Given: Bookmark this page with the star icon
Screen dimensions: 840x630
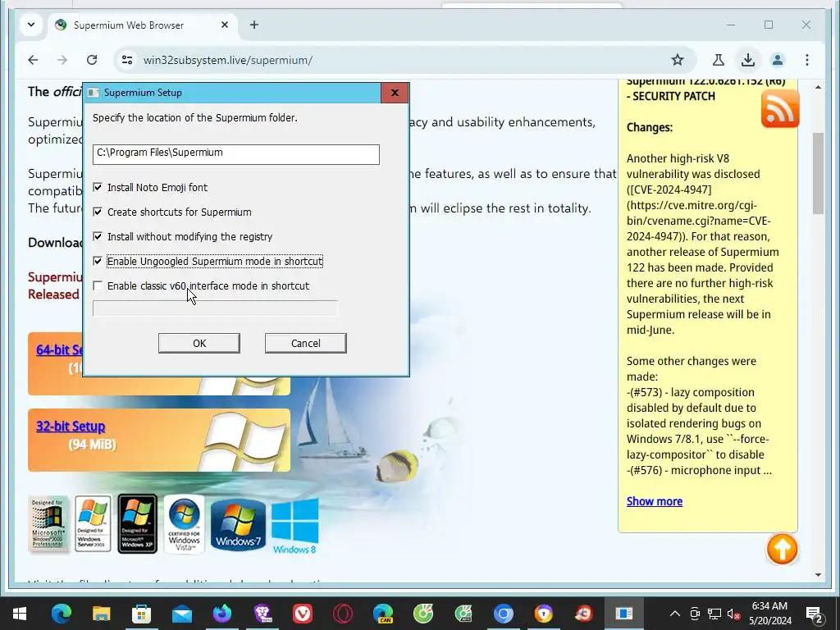Looking at the screenshot, I should click(x=678, y=60).
